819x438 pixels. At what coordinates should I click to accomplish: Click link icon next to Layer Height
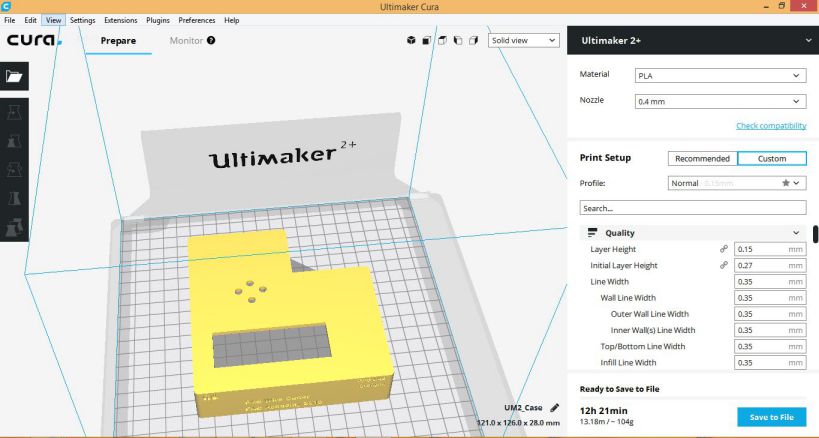(724, 249)
